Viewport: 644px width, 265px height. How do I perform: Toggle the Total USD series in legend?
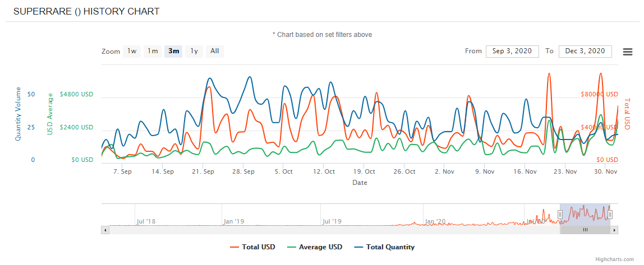click(252, 247)
